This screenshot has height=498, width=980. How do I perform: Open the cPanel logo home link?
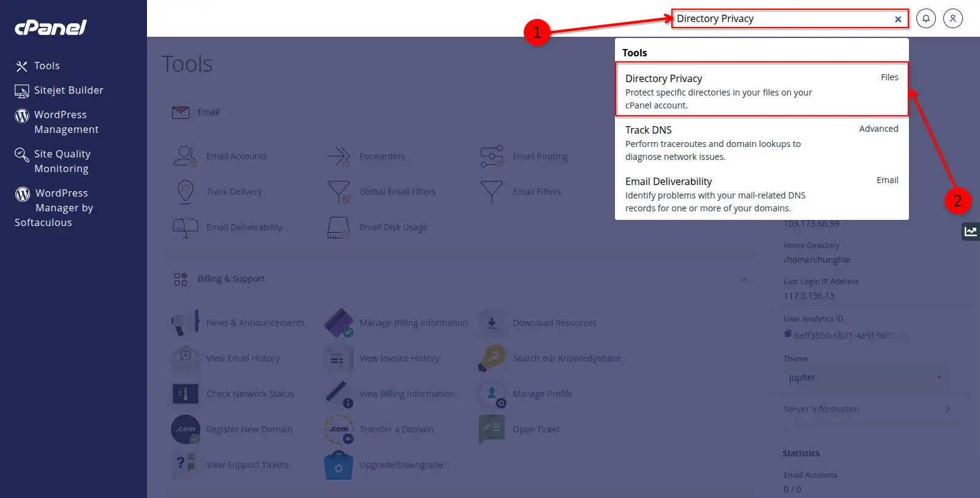[50, 28]
